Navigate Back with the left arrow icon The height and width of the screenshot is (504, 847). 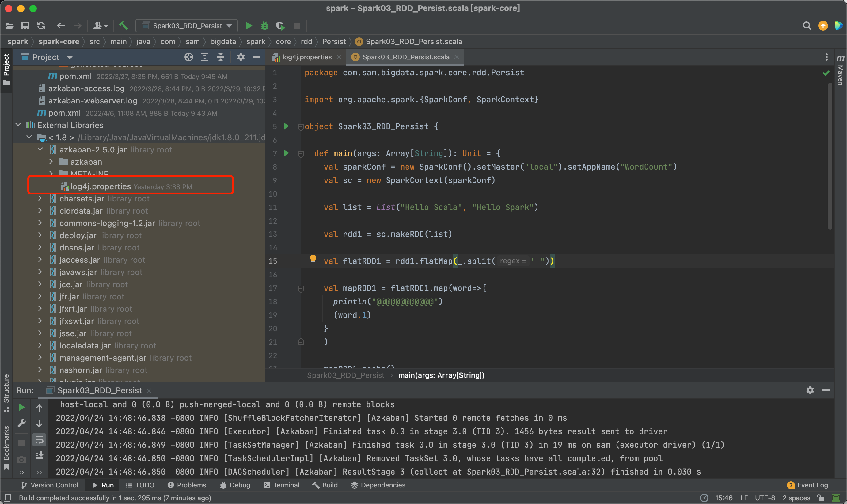click(61, 26)
